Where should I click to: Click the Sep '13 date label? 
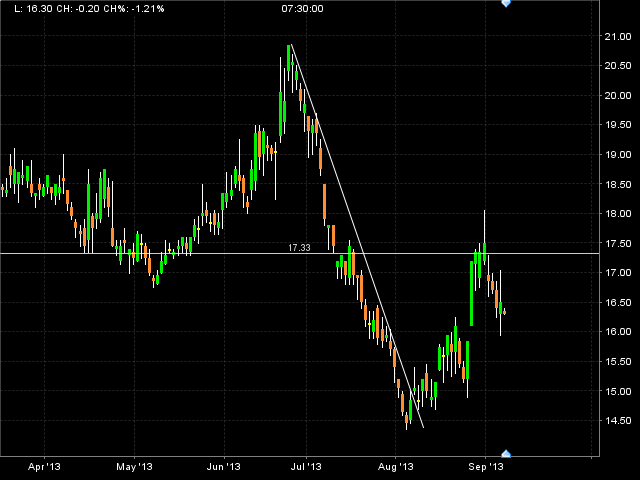tap(486, 467)
